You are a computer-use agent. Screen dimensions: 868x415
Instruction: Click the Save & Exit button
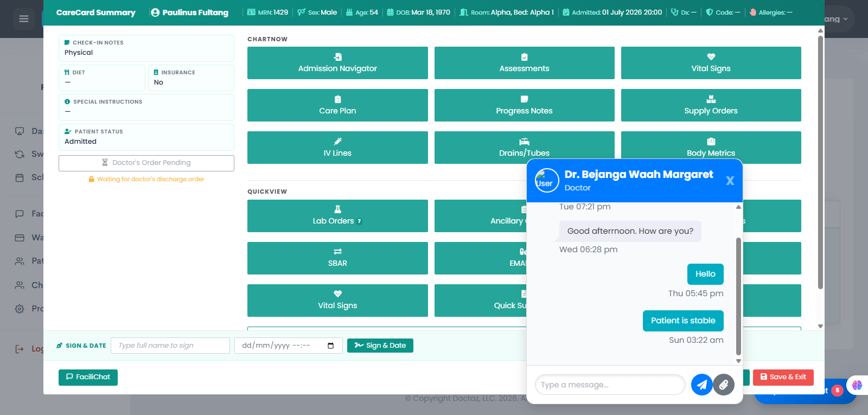tap(783, 377)
